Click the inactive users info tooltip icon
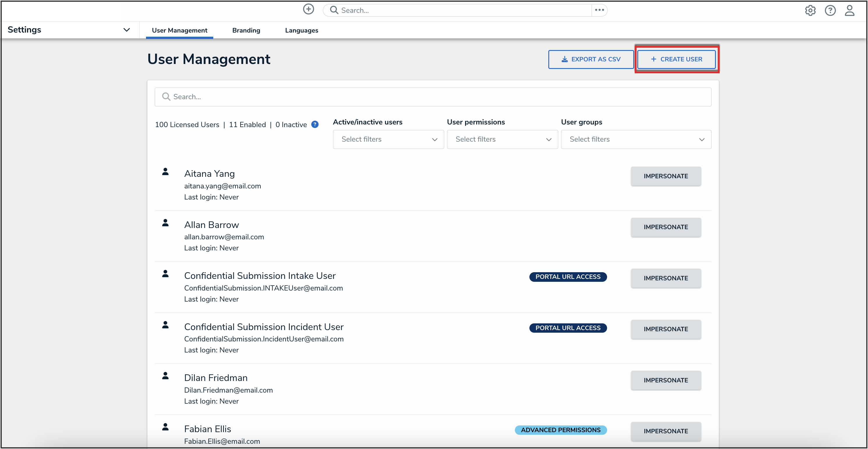Image resolution: width=868 pixels, height=449 pixels. point(315,125)
